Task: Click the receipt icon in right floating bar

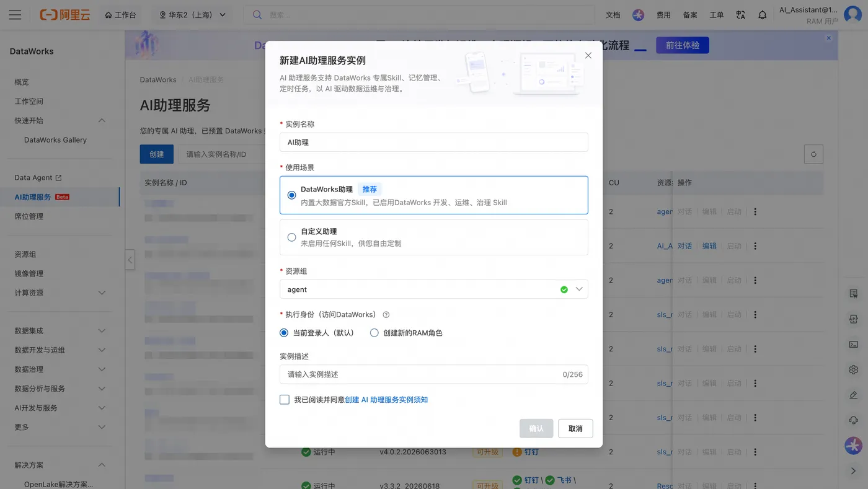Action: click(854, 293)
